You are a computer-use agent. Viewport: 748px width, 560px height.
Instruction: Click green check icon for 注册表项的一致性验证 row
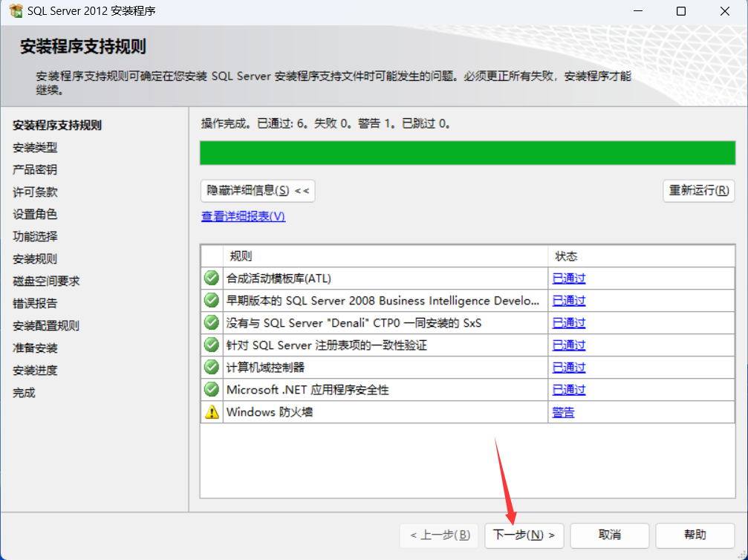coord(212,345)
